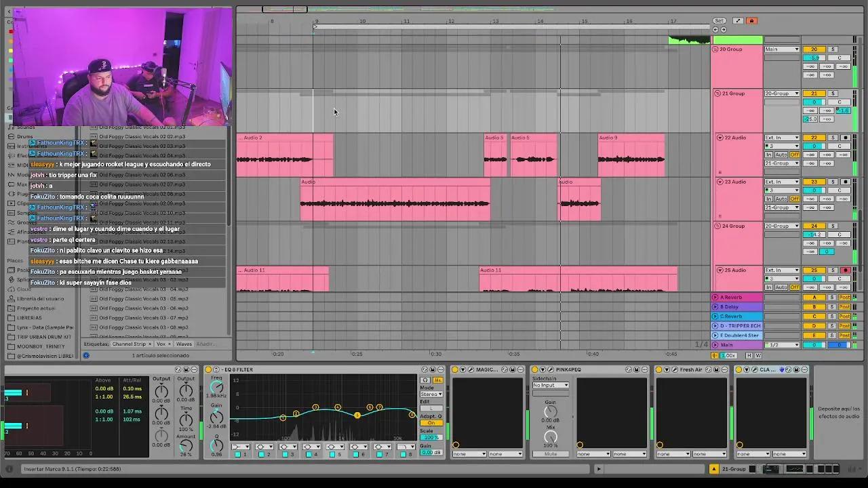Toggle the Post switch on B Delay return
The width and height of the screenshot is (868, 488).
coord(844,306)
